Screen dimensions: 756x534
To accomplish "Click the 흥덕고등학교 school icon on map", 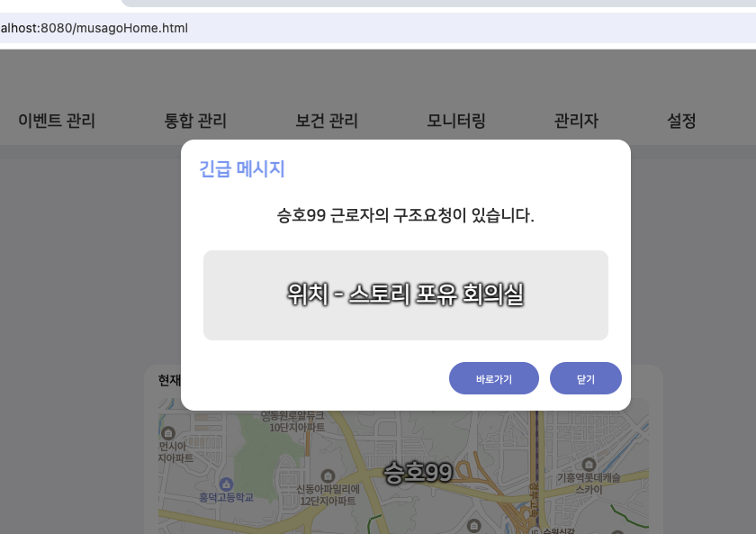I will [x=226, y=484].
